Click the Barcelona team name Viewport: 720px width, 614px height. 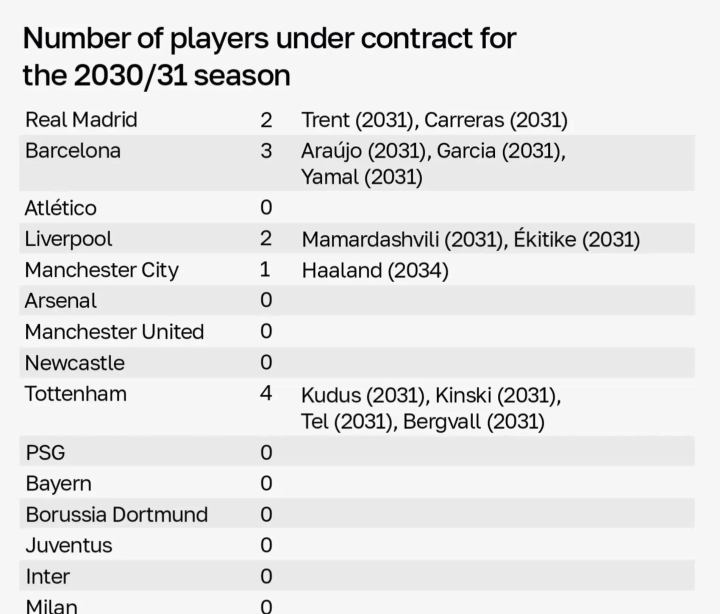[72, 151]
